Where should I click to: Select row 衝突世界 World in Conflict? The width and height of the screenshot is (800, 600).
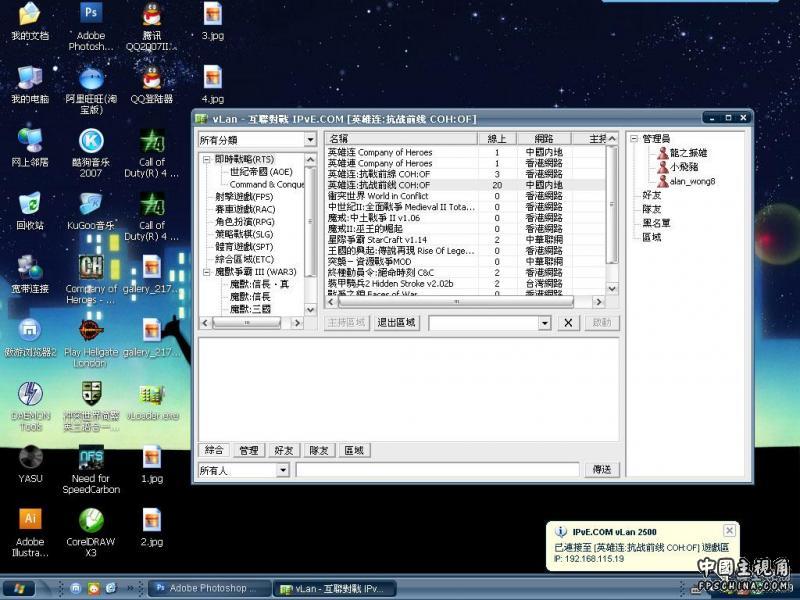point(465,196)
